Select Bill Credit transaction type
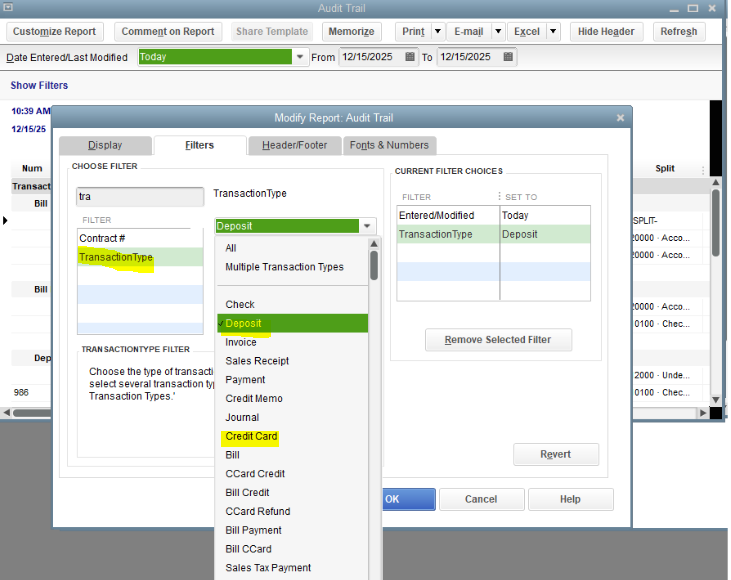731x580 pixels. click(x=292, y=493)
